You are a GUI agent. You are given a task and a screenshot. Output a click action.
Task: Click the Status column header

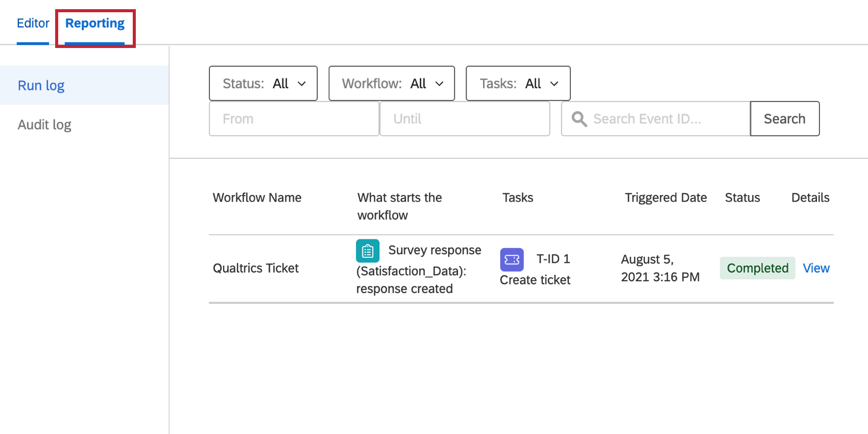(742, 198)
